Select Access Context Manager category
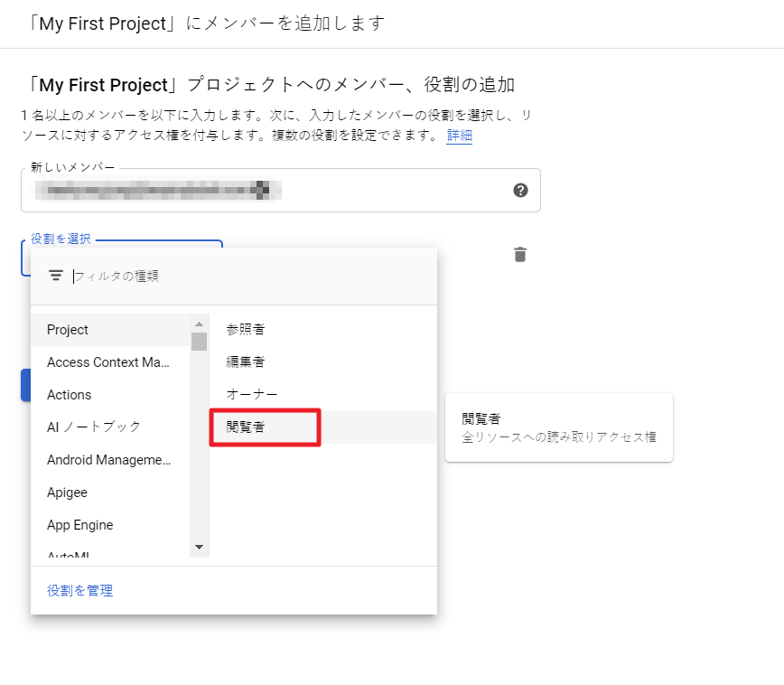The height and width of the screenshot is (685, 784). pos(108,362)
